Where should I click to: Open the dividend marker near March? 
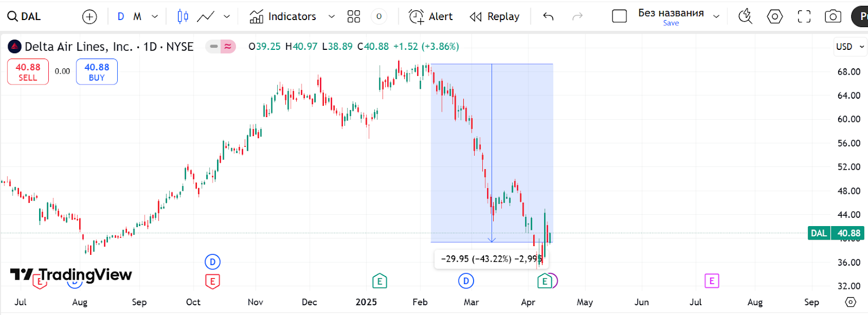click(466, 281)
